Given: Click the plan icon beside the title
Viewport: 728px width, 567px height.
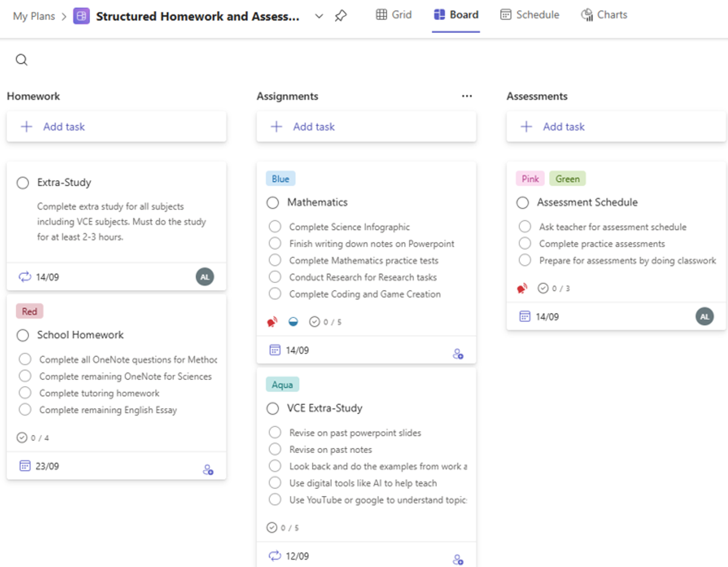Looking at the screenshot, I should coord(81,16).
